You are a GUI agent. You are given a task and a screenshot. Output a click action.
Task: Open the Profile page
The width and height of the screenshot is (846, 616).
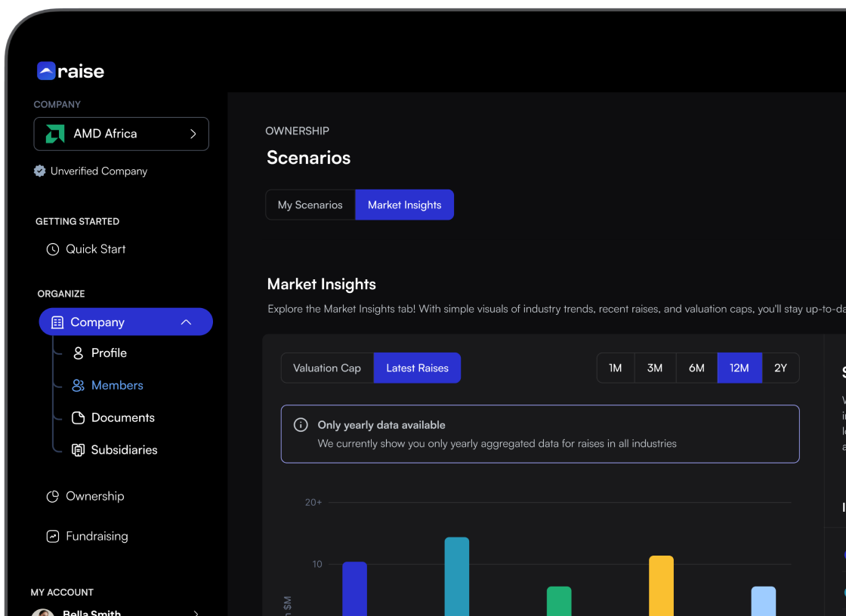[x=109, y=353]
